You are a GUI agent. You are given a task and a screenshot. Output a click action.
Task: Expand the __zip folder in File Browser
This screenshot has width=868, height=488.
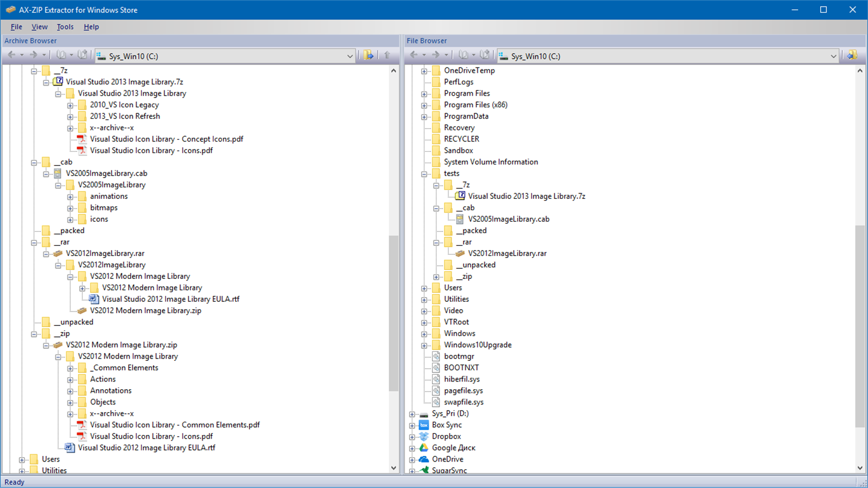click(436, 277)
